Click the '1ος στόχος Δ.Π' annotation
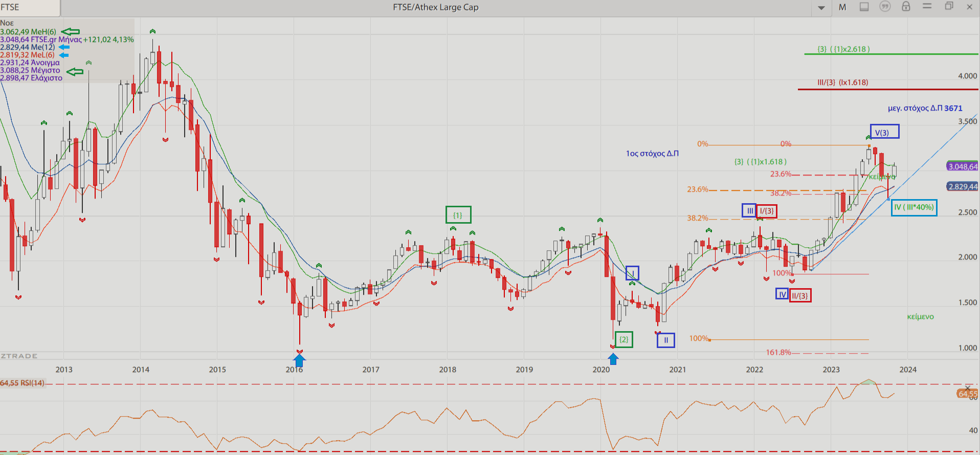 652,153
